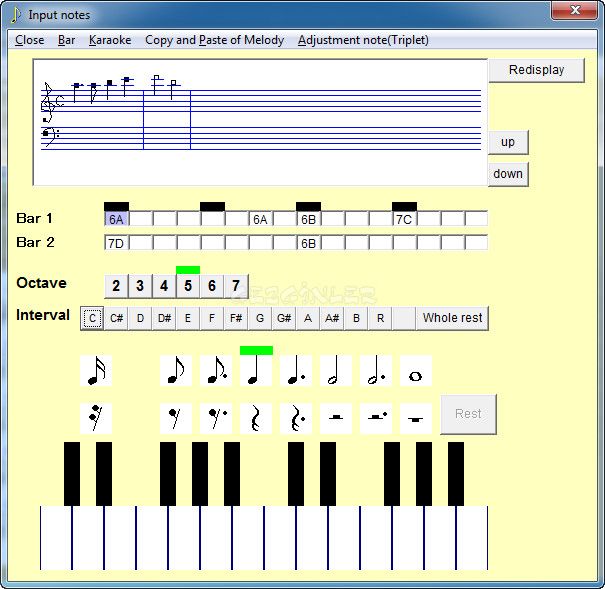Pick interval B button
This screenshot has width=605, height=589.
point(356,318)
